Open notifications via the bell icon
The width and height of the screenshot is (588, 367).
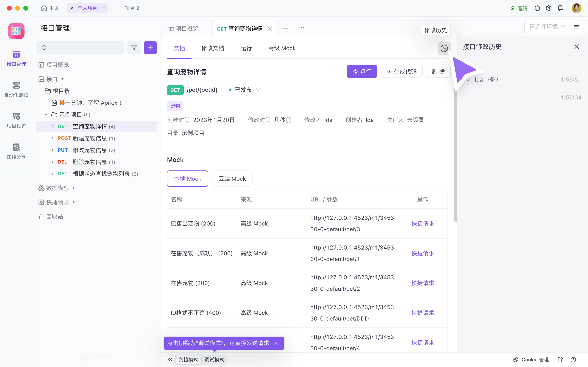tap(560, 8)
